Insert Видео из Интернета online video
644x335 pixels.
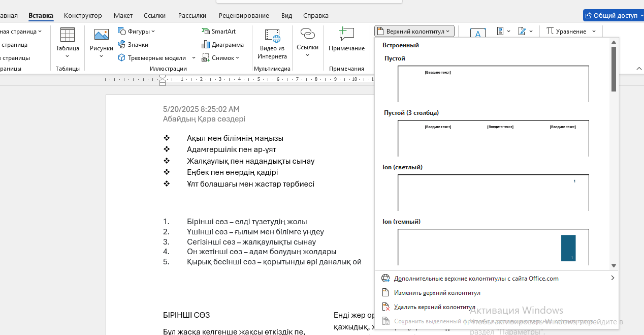272,44
